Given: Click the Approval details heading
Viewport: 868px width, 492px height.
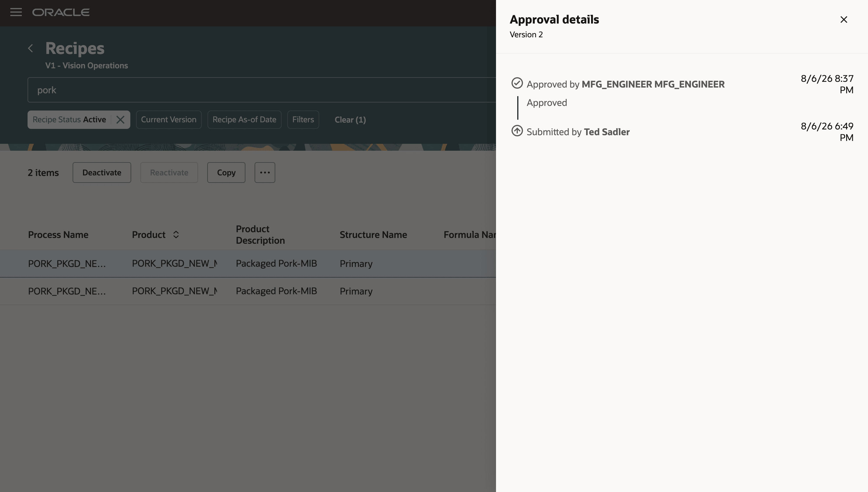Looking at the screenshot, I should 555,20.
